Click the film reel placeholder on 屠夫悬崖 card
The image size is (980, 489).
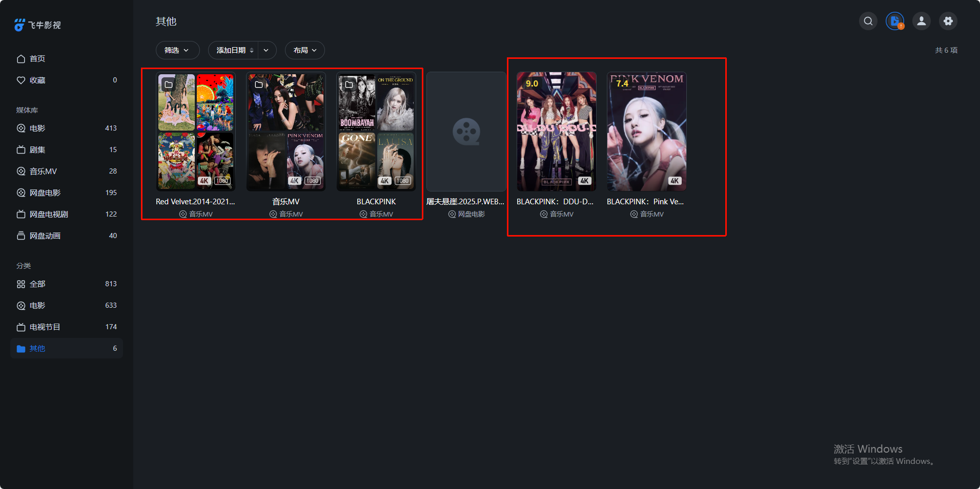[466, 132]
